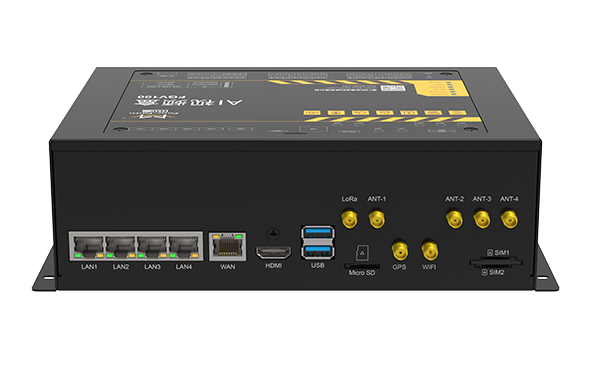Click the LAN1 ethernet port
This screenshot has height=372, width=600.
[x=89, y=247]
